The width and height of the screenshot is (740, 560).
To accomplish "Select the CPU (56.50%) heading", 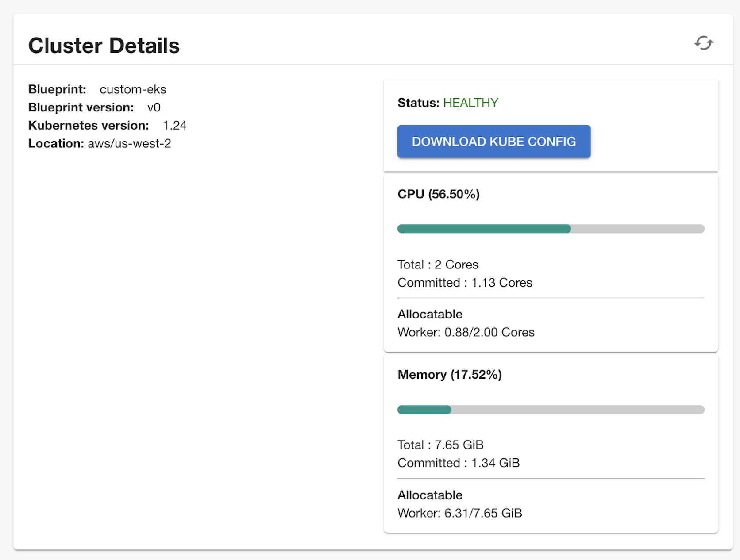I will coord(438,194).
